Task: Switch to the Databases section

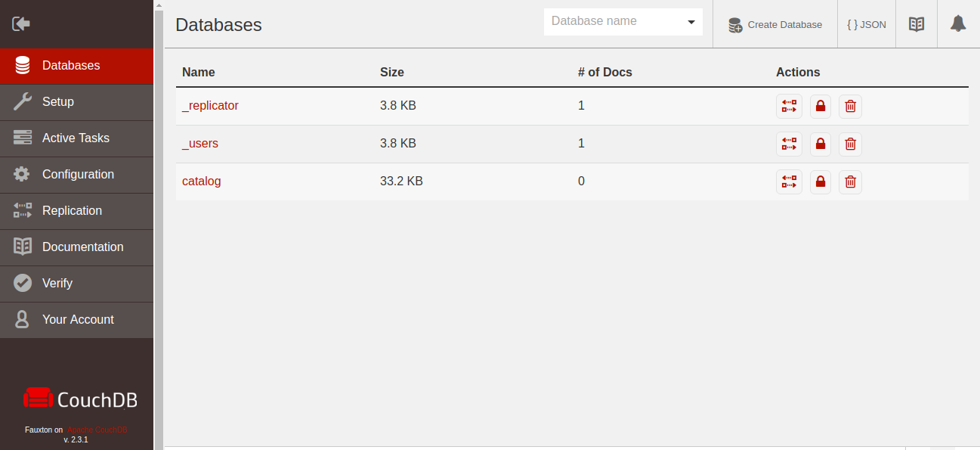Action: click(70, 66)
